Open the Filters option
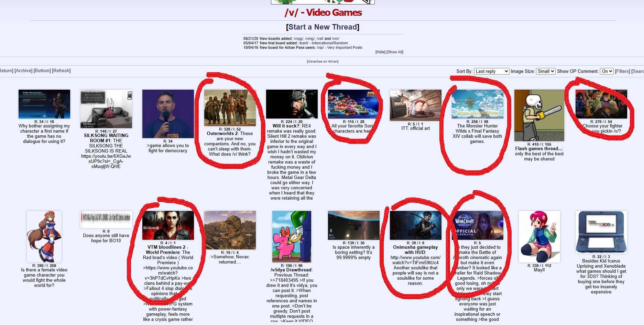Screen dimensions: 644x325 (623, 71)
